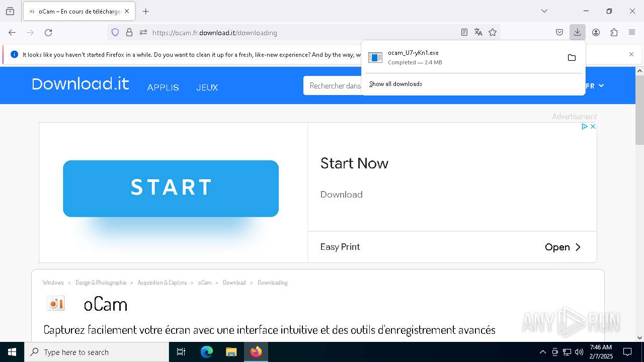644x362 pixels.
Task: Open APPLIS menu
Action: pyautogui.click(x=163, y=87)
